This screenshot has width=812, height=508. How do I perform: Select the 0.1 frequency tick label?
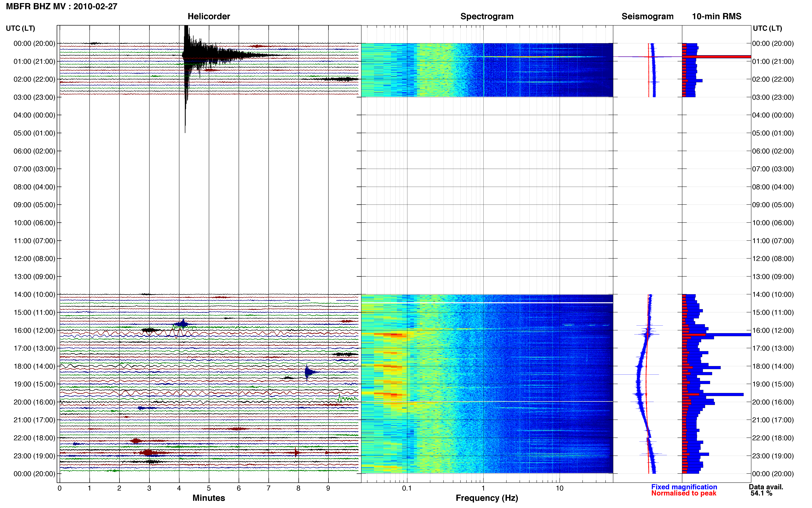pyautogui.click(x=407, y=488)
